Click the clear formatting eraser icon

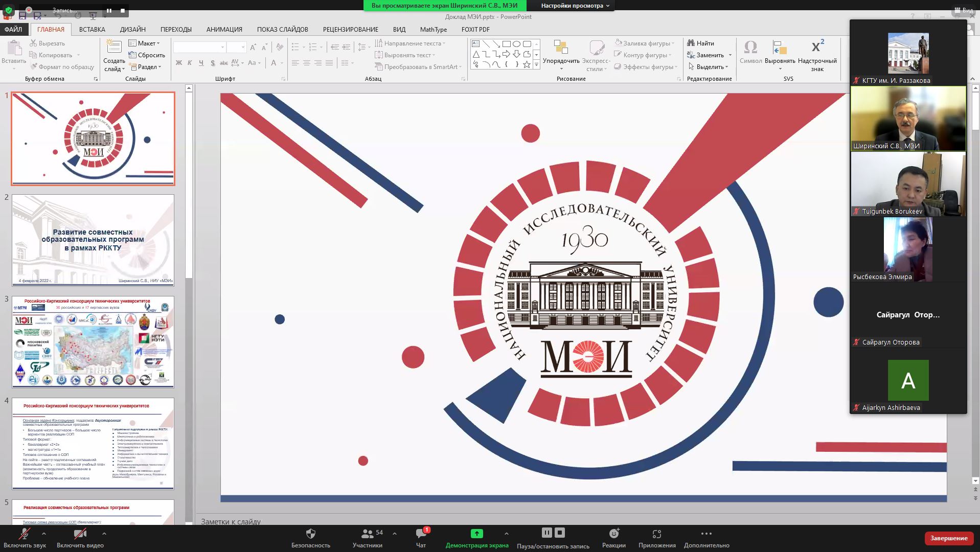(280, 47)
